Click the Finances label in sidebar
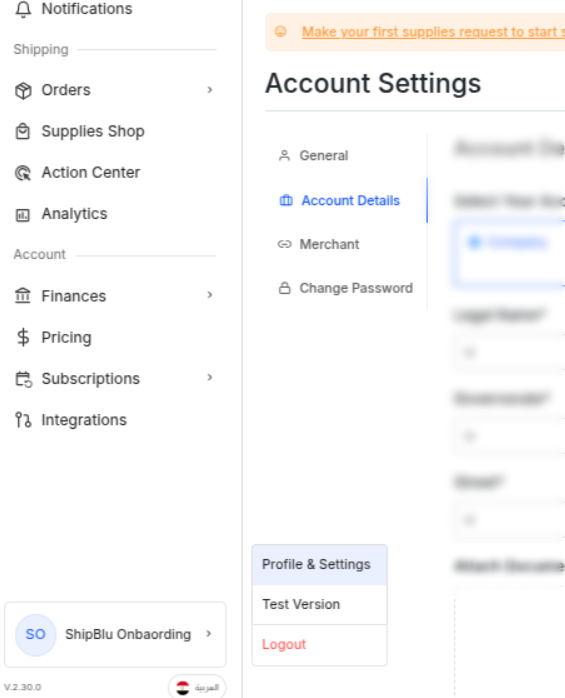 point(74,296)
